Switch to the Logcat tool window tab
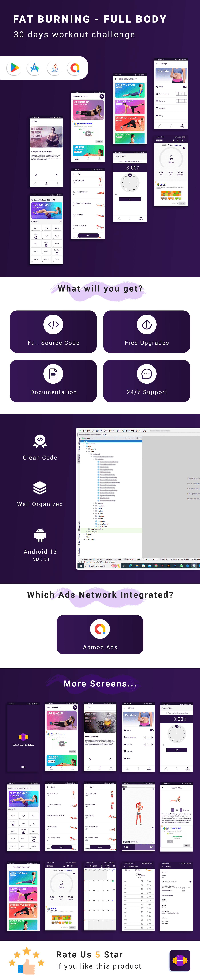 (x=118, y=560)
